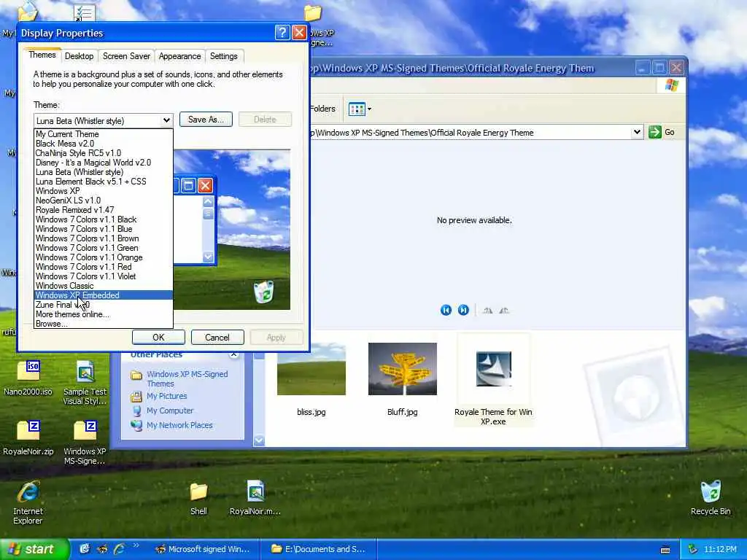Click Explorer side panel scroll down arrow
This screenshot has width=747, height=560.
tap(259, 440)
